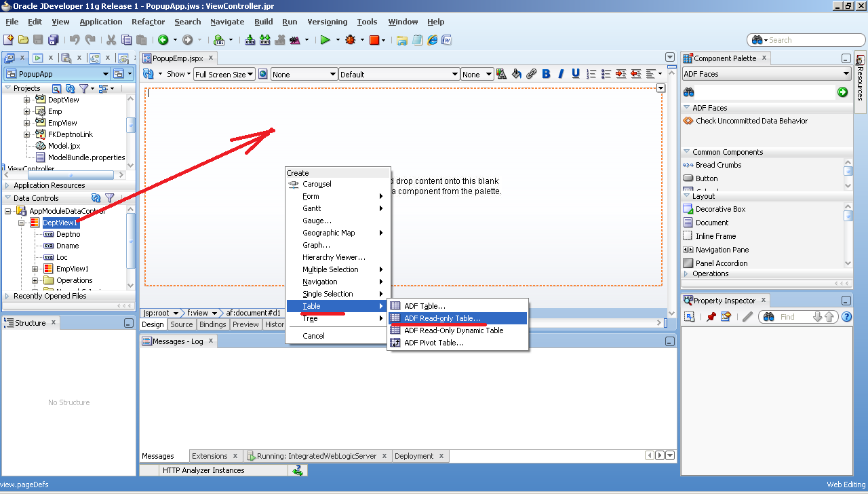Click the green search arrow in Component Palette

[x=843, y=92]
